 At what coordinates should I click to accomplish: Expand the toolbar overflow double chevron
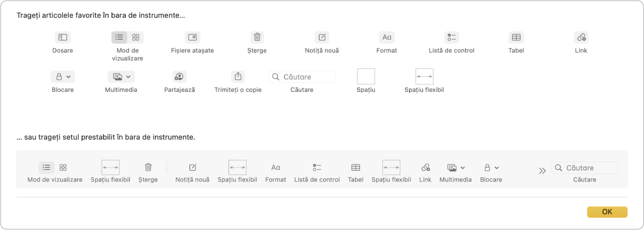point(542,171)
